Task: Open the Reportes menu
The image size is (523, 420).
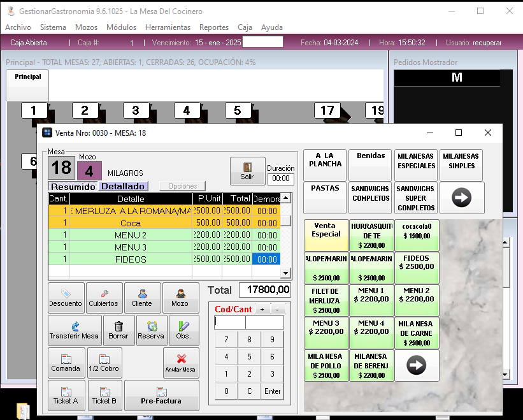Action: (x=213, y=27)
